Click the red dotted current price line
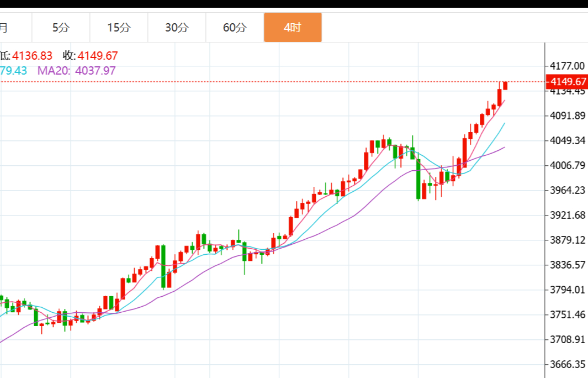The image size is (588, 378). click(276, 82)
